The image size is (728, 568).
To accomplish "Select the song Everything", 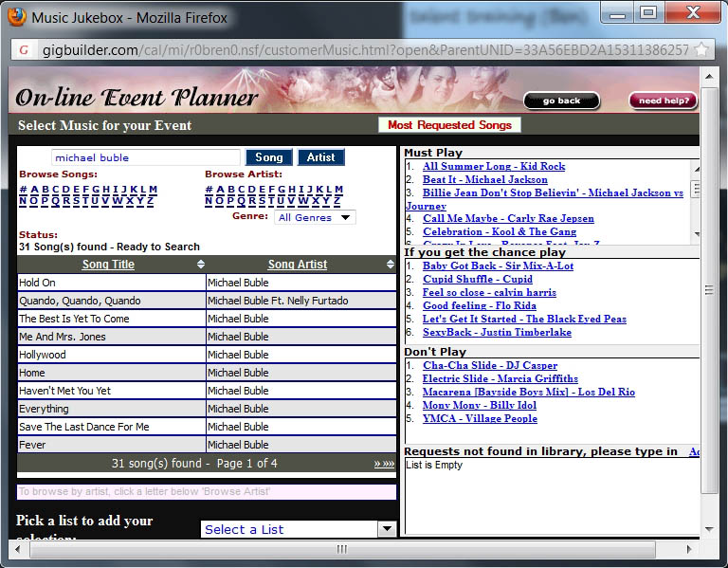I will (112, 409).
